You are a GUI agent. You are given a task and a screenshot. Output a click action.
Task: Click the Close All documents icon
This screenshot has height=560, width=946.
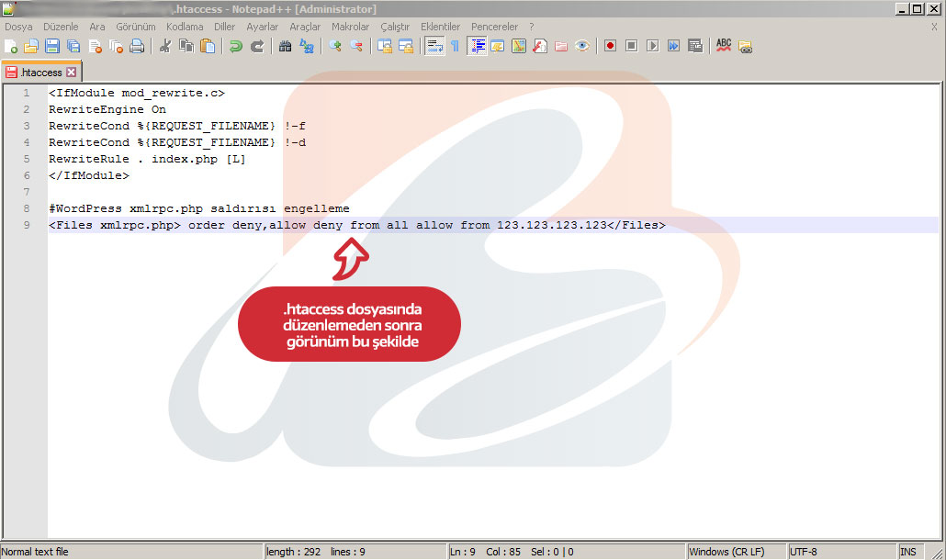pyautogui.click(x=116, y=47)
